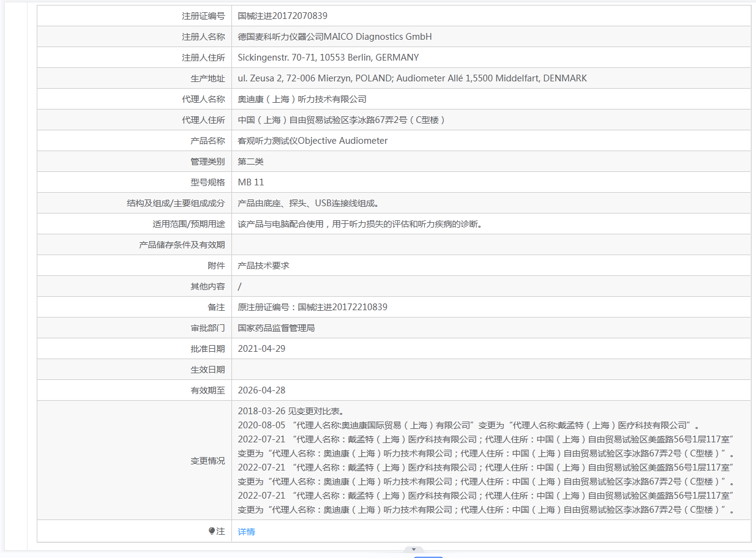756x558 pixels.
Task: Click the production address with Mierzyn, POLAND
Action: (x=412, y=78)
